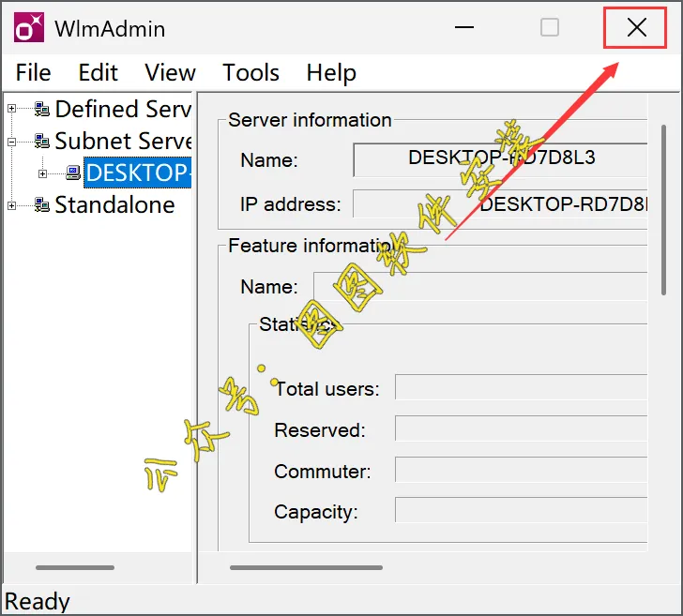
Task: Click the Total users field
Action: pyautogui.click(x=522, y=386)
